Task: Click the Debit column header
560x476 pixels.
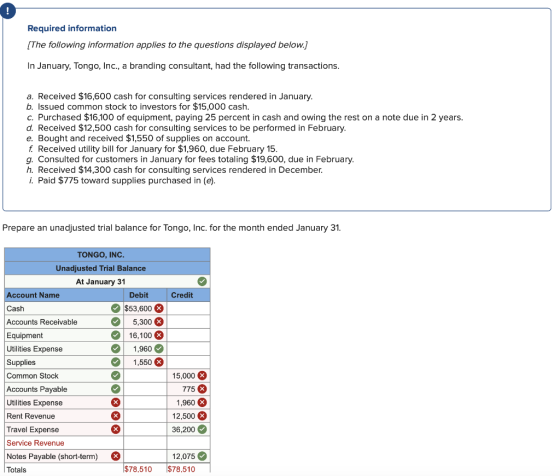Action: [139, 295]
